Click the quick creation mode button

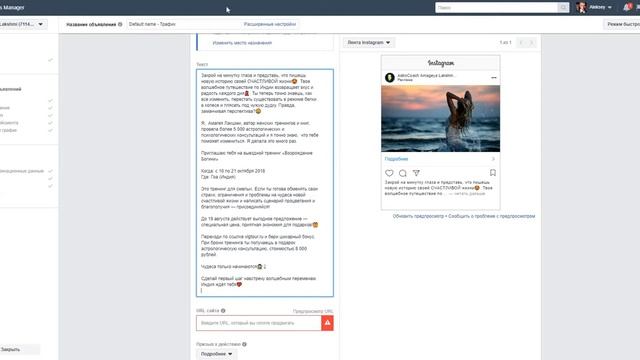(622, 24)
